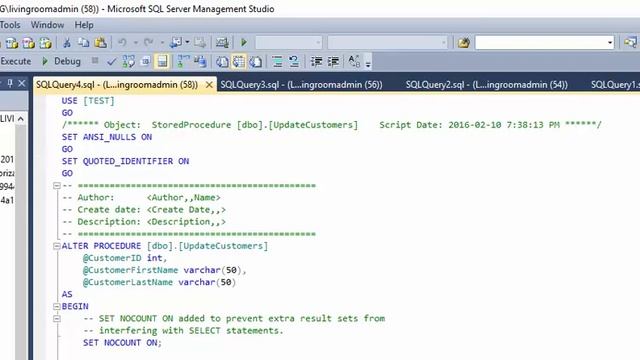
Task: Open navigate backward dropdown arrow
Action: (x=187, y=42)
